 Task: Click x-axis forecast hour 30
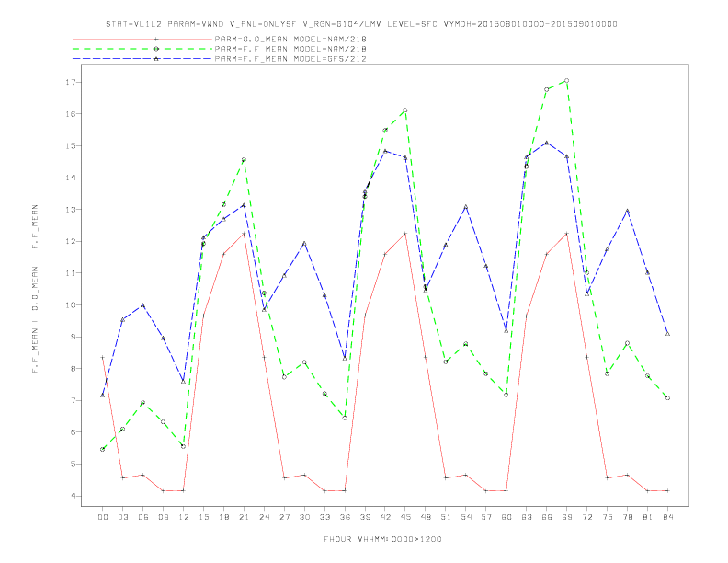[x=304, y=517]
